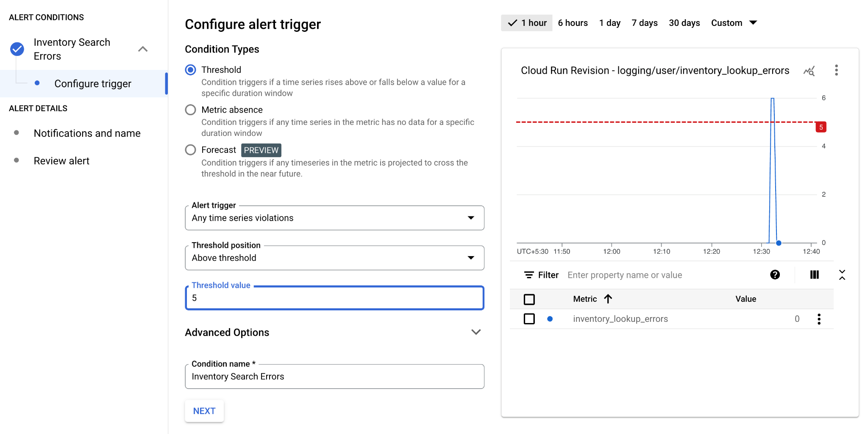868x434 pixels.
Task: Sort by Metric using the arrow icon
Action: click(608, 299)
